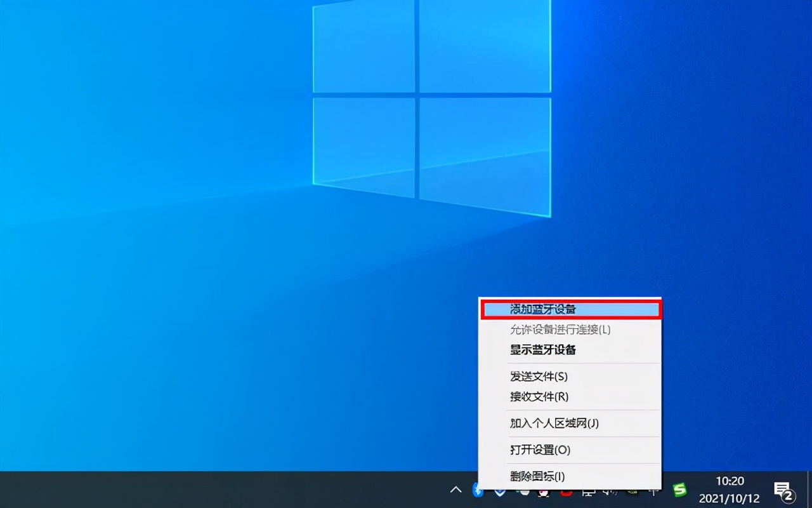The image size is (812, 508).
Task: Select 发送文件(S) from the menu
Action: (x=570, y=377)
